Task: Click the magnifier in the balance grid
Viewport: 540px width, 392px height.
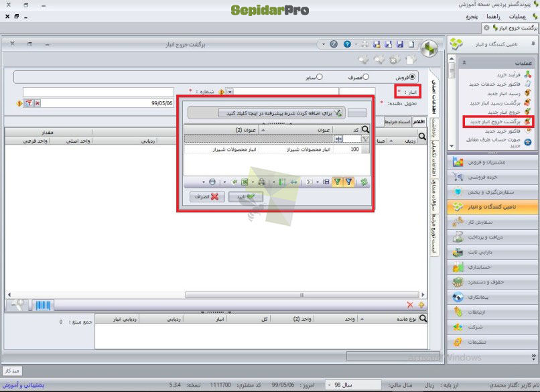Action: (x=423, y=319)
